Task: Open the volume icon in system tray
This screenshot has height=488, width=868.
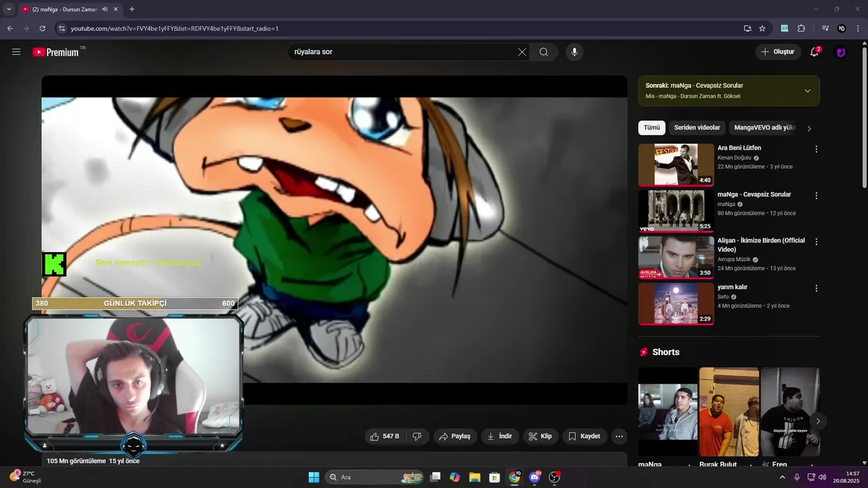Action: click(x=823, y=477)
